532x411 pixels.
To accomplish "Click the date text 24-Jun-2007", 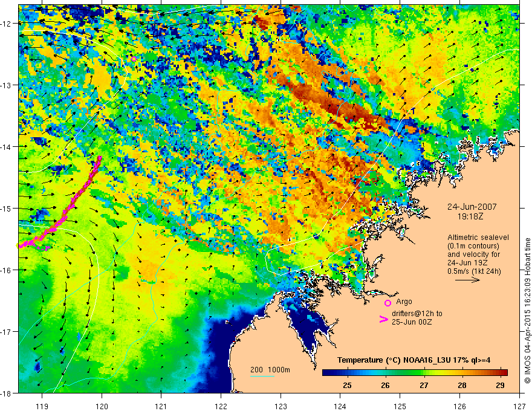I will click(472, 207).
